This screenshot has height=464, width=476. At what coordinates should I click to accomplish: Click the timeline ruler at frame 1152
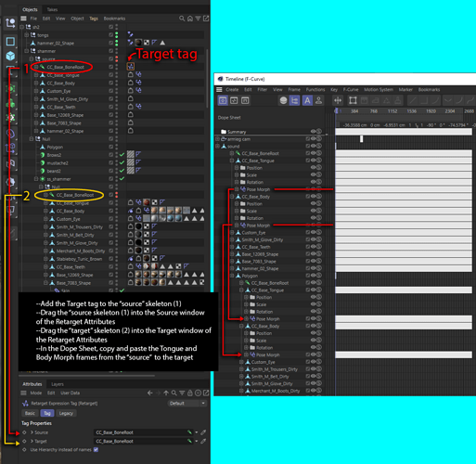point(392,111)
